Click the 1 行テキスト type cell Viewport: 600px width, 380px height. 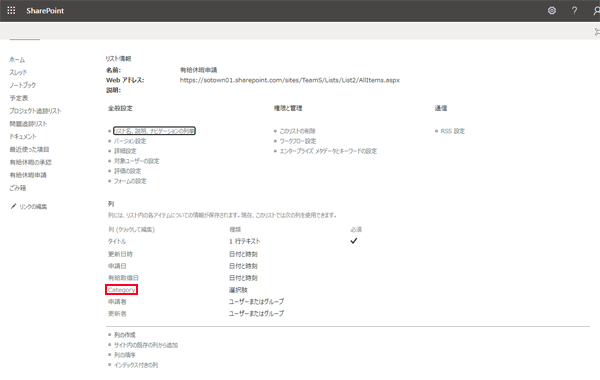click(245, 241)
